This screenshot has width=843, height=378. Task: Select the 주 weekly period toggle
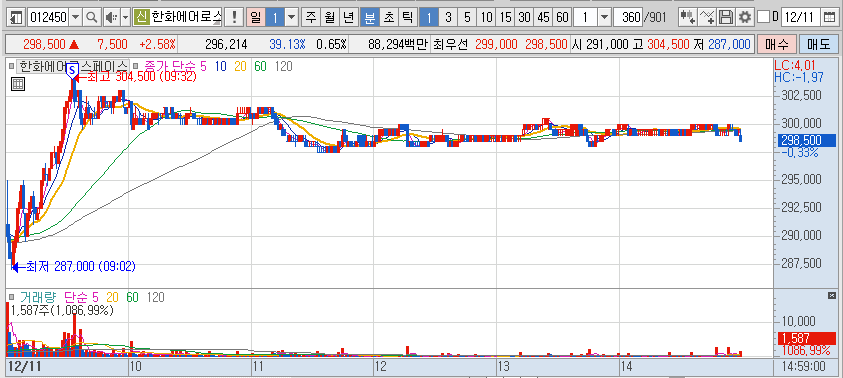point(311,18)
